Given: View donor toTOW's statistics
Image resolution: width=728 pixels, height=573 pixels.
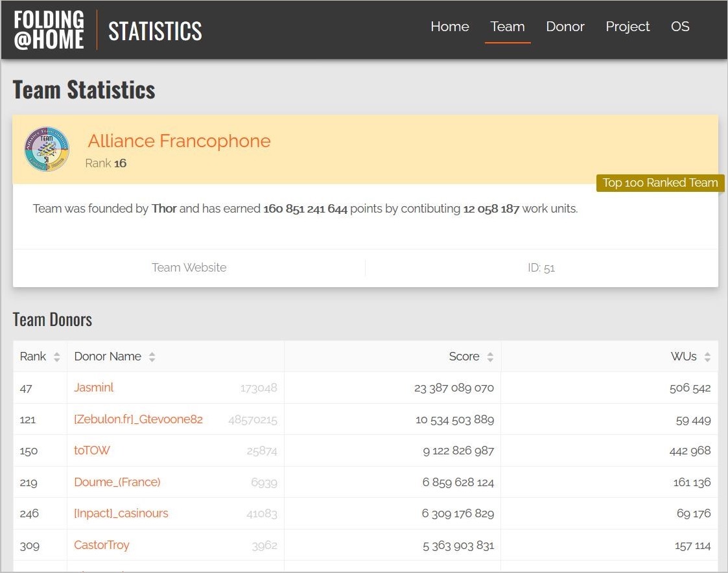Looking at the screenshot, I should (x=92, y=450).
